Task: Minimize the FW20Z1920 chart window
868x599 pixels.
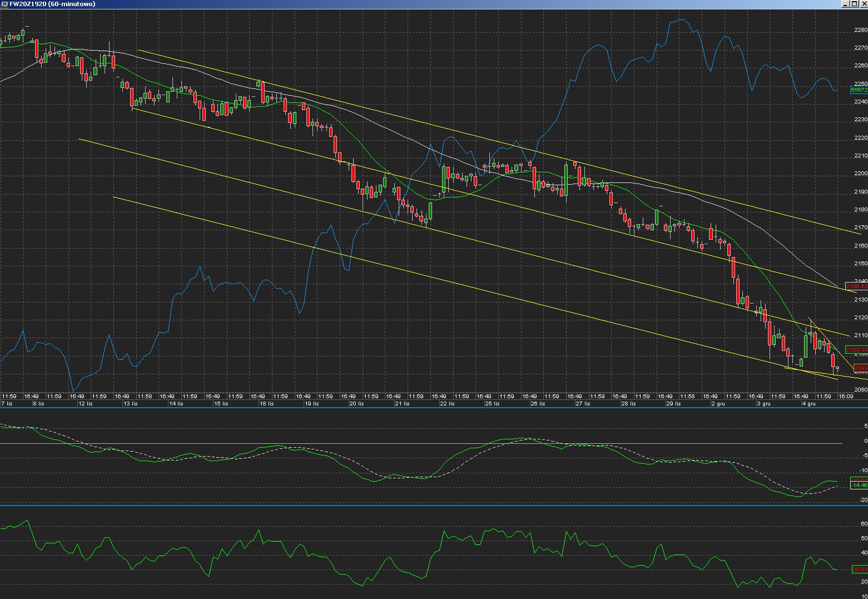Action: [846, 4]
